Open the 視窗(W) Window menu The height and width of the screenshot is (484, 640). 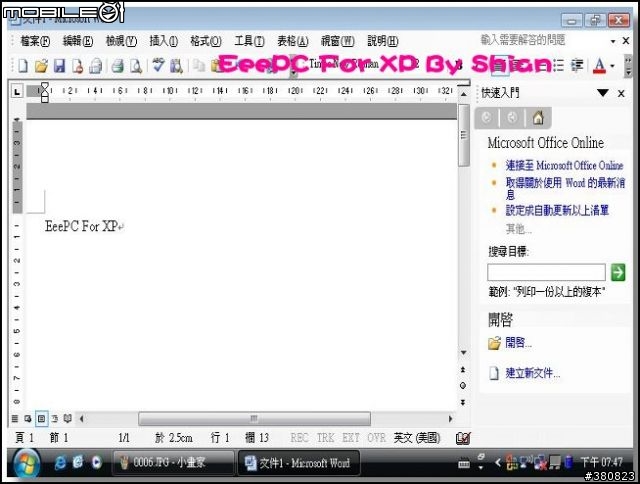click(x=337, y=41)
